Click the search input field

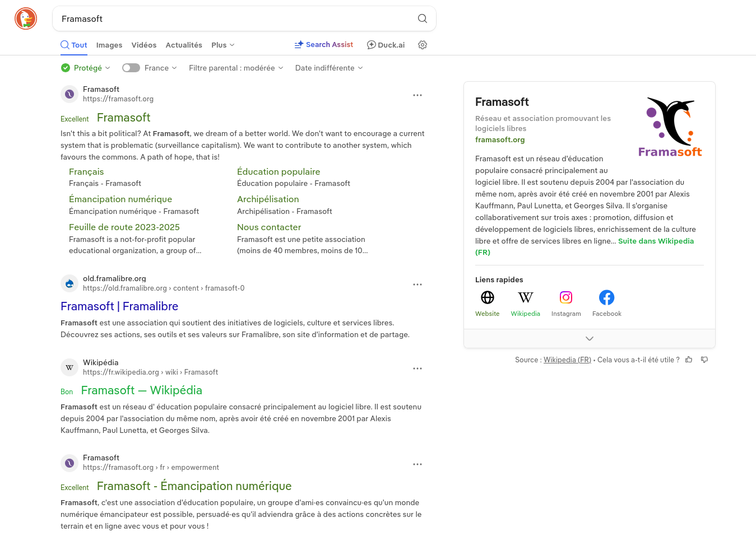[235, 19]
